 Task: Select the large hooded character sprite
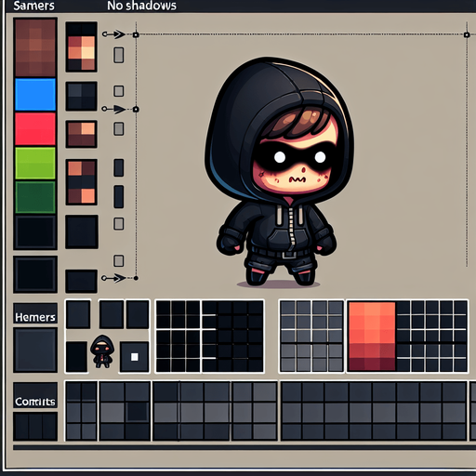279,171
